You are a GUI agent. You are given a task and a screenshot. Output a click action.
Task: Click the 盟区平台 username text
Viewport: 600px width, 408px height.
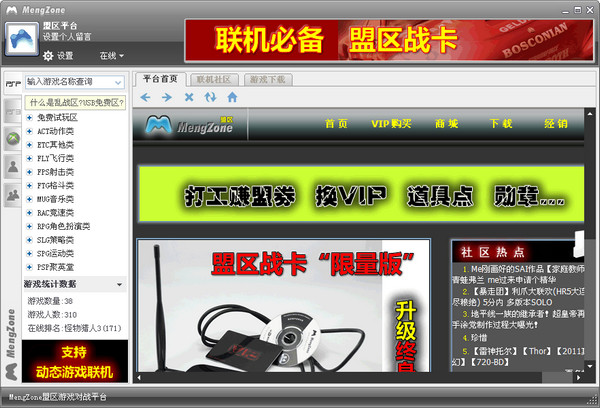[x=60, y=26]
